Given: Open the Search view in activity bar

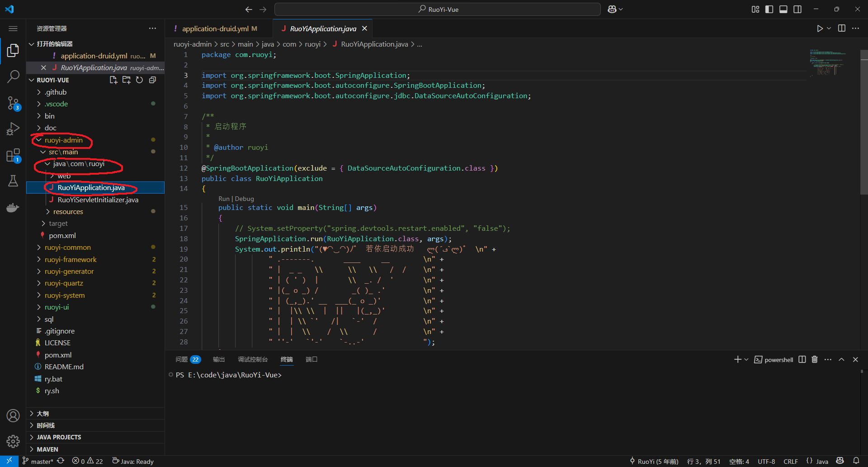Looking at the screenshot, I should coord(13,76).
